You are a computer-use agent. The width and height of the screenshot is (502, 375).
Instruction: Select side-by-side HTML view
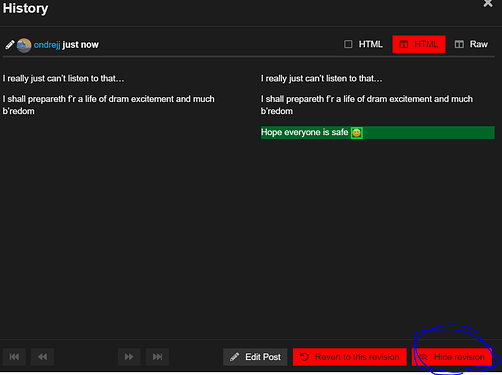[419, 44]
